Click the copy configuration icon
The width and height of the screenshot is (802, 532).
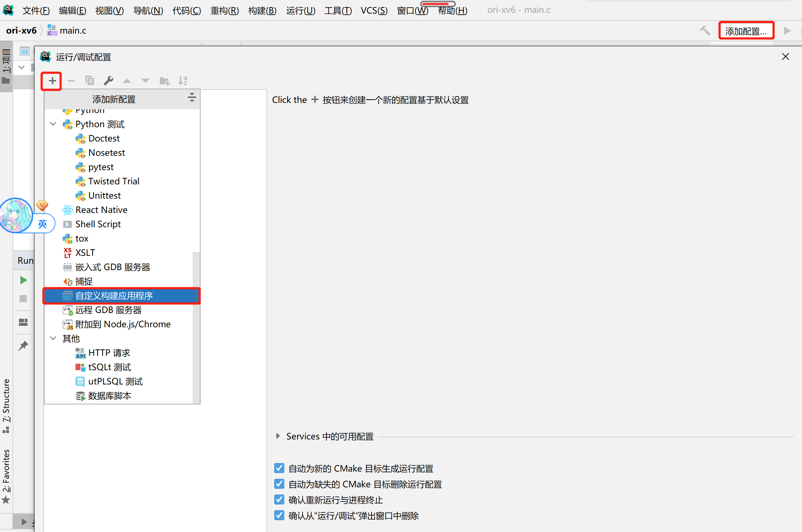[90, 81]
